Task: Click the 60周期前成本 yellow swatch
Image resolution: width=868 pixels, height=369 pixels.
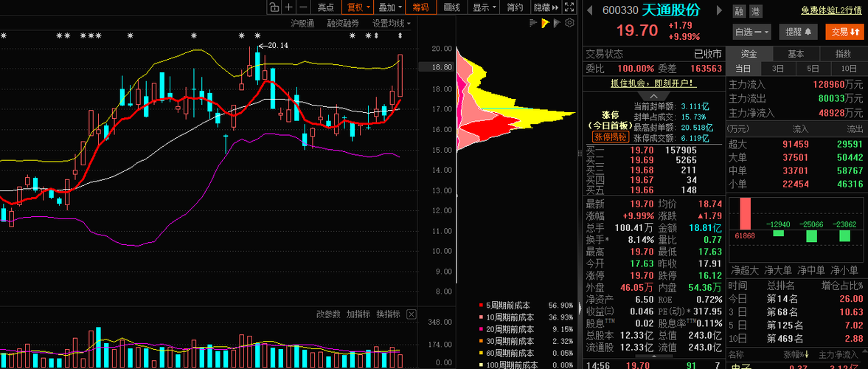Action: click(x=481, y=354)
